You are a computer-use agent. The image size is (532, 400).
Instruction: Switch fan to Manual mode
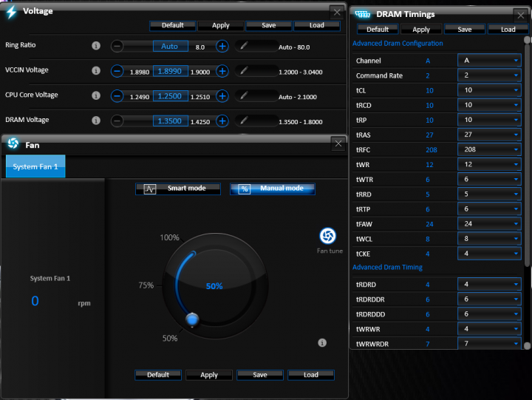coord(273,189)
